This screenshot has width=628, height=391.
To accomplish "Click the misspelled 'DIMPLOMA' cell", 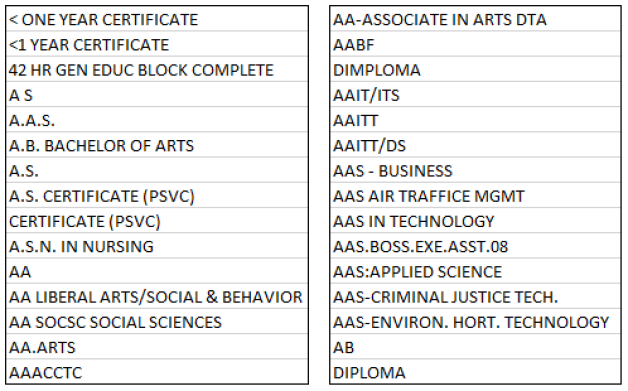I will pos(475,69).
